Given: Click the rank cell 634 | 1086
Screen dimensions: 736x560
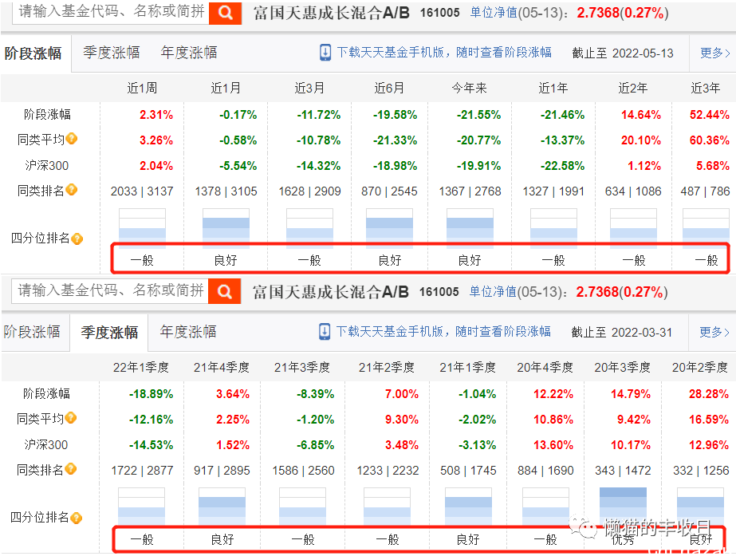Looking at the screenshot, I should pyautogui.click(x=633, y=191).
